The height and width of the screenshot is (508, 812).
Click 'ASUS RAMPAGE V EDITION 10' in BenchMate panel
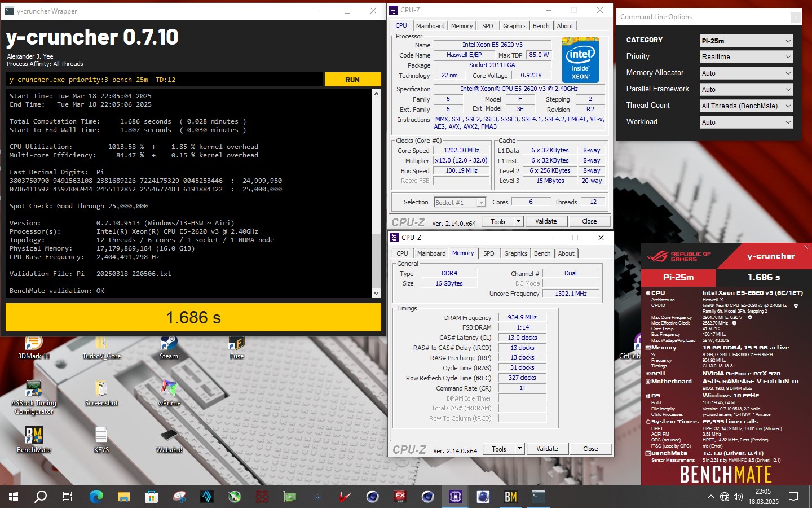(x=751, y=382)
